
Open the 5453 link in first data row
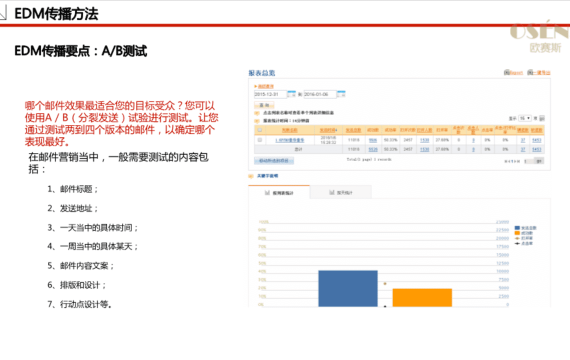(537, 140)
